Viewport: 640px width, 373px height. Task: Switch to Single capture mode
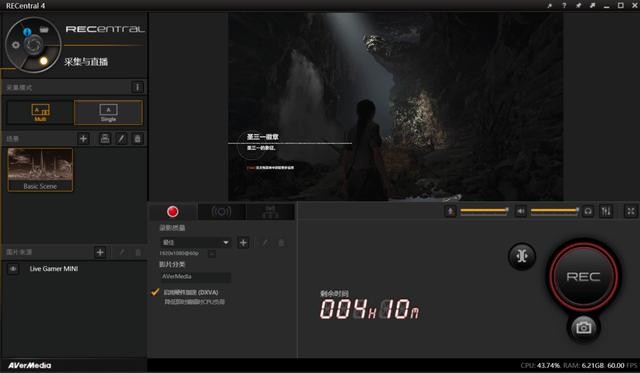(x=108, y=112)
